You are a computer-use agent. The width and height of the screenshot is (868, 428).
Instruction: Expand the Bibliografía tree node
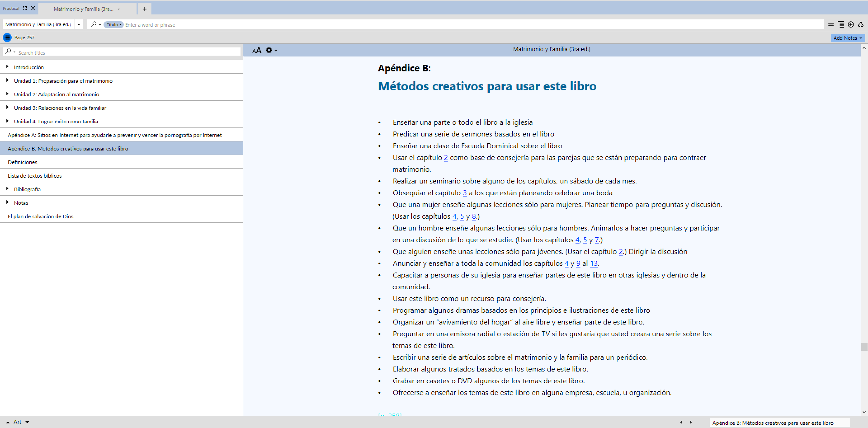[7, 188]
